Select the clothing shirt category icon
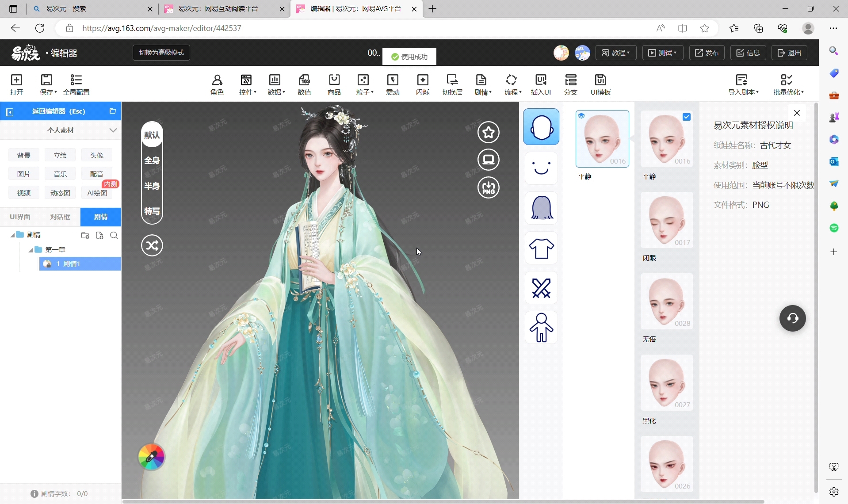This screenshot has width=848, height=504. point(541,248)
